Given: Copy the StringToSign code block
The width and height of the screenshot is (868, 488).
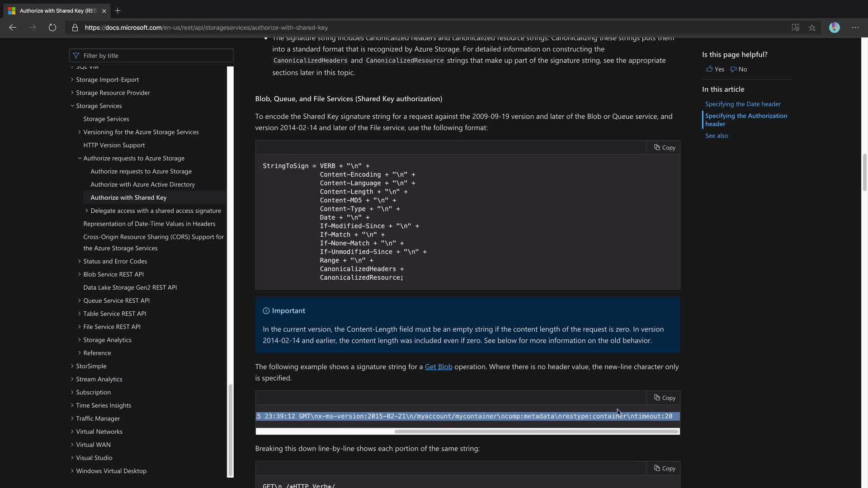Looking at the screenshot, I should pos(664,147).
